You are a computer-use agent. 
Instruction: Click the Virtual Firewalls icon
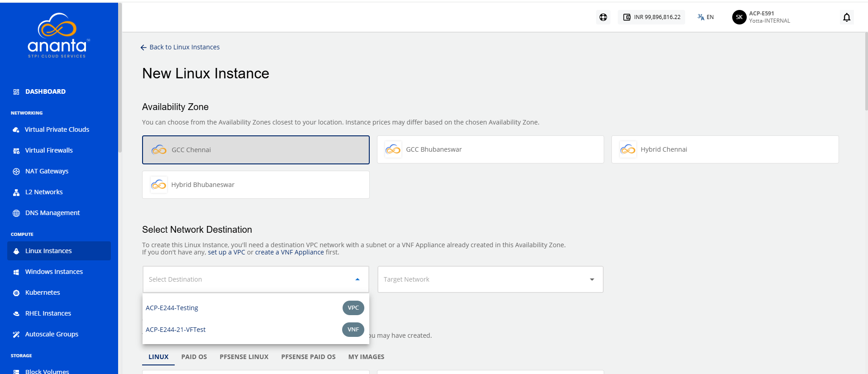pyautogui.click(x=16, y=150)
